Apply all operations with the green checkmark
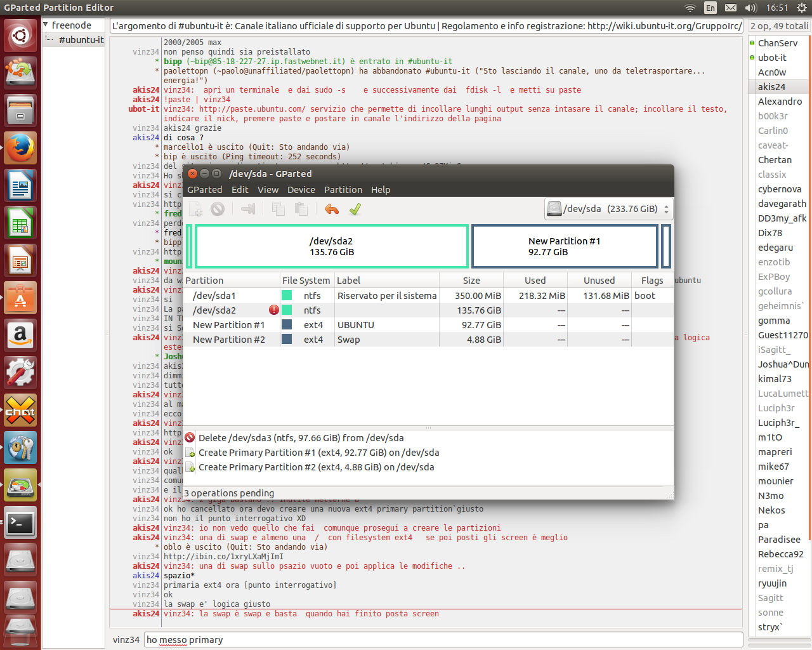 pos(355,209)
